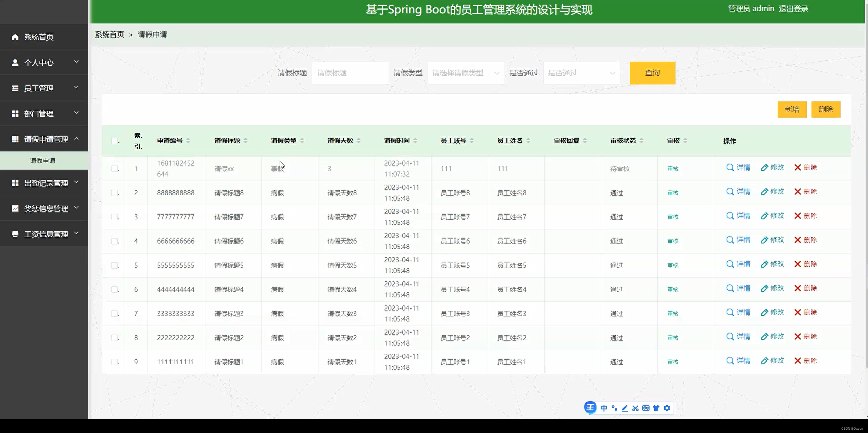
Task: Sort by the 审核状态 column arrows
Action: [x=641, y=141]
